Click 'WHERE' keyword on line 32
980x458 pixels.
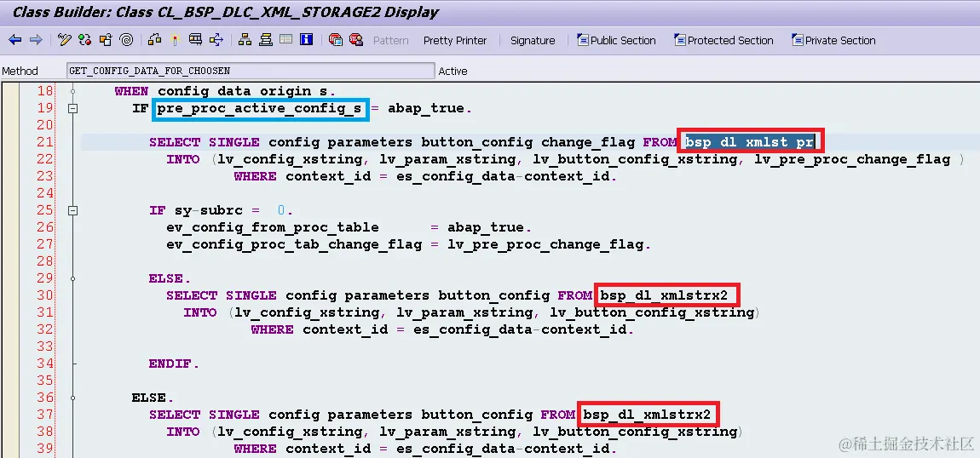coord(272,329)
